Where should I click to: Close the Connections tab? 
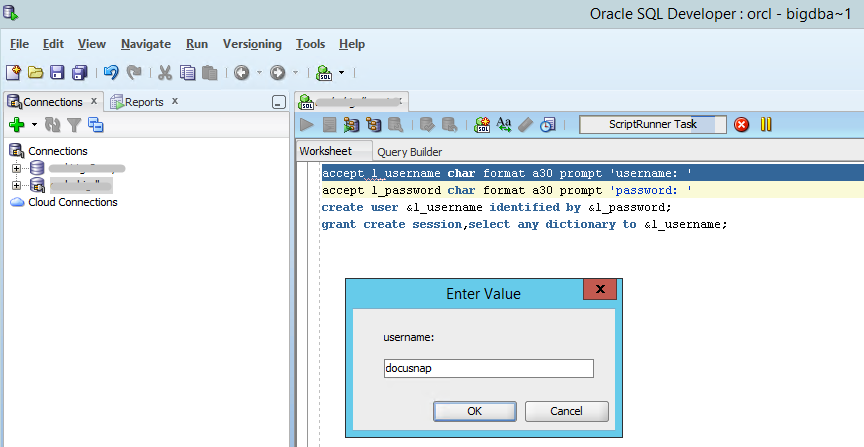click(94, 101)
